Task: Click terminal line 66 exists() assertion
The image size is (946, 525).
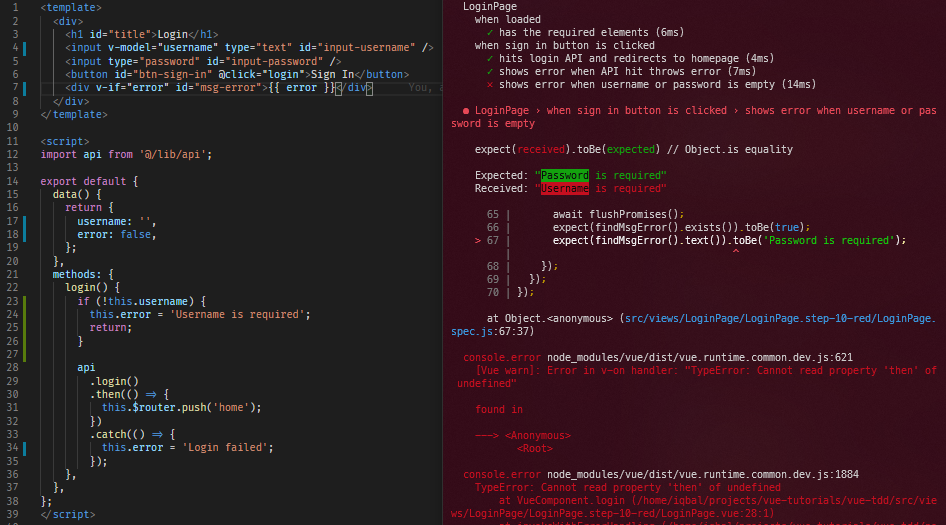Action: click(681, 228)
